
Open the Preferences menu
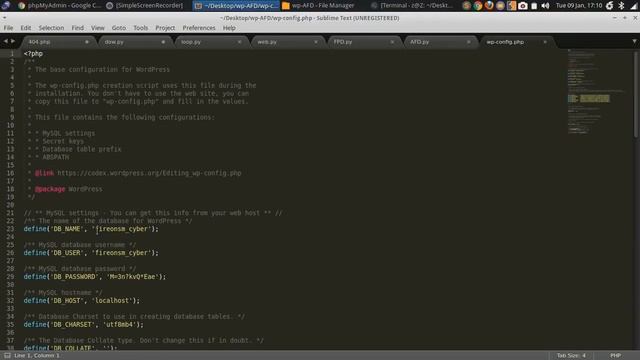click(x=199, y=28)
